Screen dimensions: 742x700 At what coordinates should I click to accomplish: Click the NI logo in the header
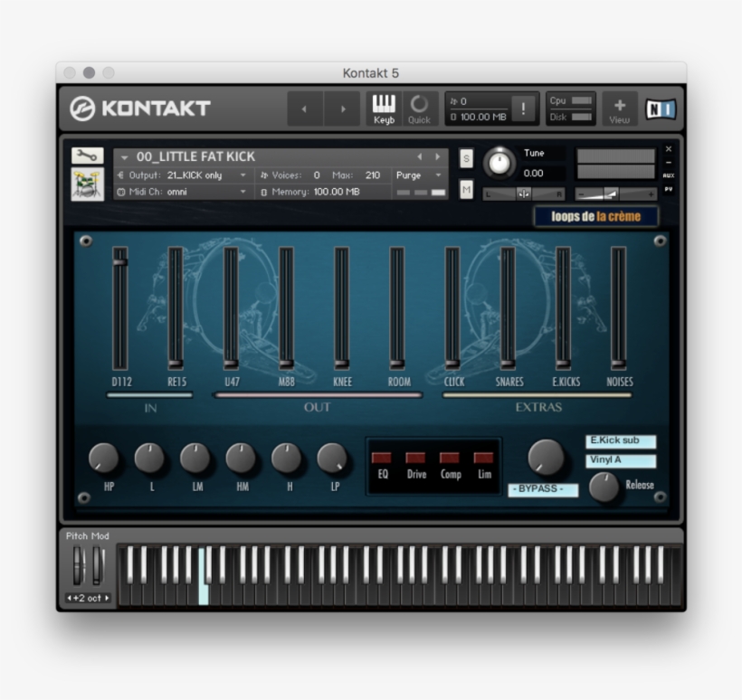pyautogui.click(x=660, y=107)
